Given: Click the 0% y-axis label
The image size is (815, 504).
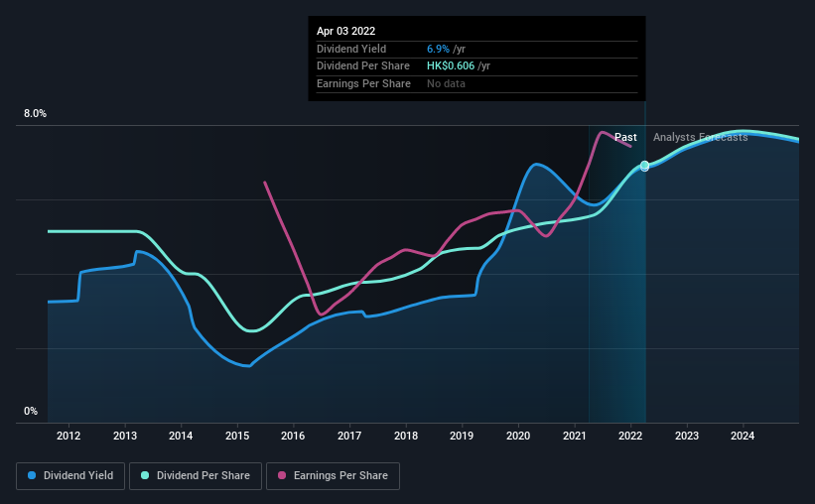Looking at the screenshot, I should [31, 411].
